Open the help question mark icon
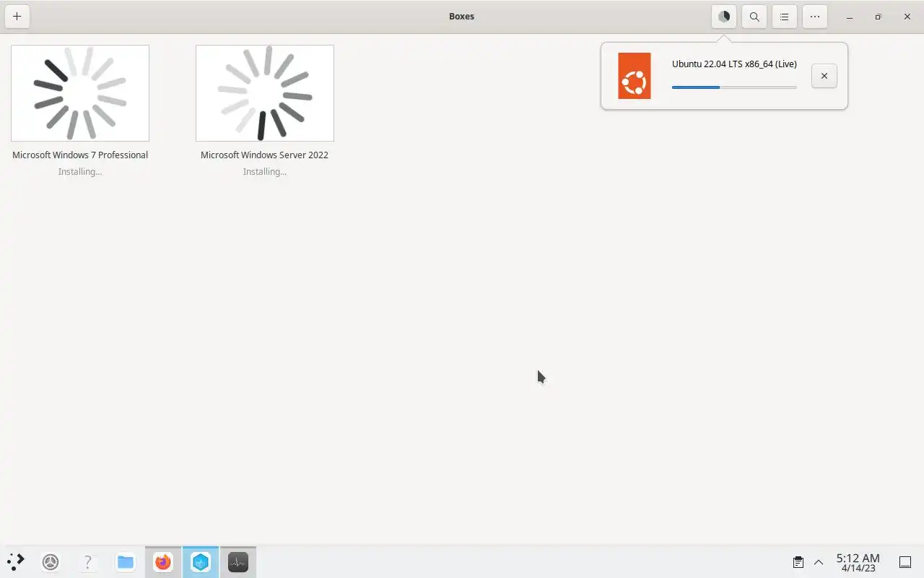This screenshot has height=578, width=924. (x=88, y=562)
